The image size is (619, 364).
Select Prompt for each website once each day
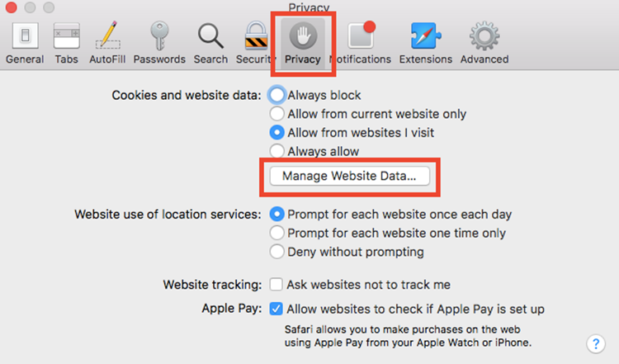coord(277,215)
